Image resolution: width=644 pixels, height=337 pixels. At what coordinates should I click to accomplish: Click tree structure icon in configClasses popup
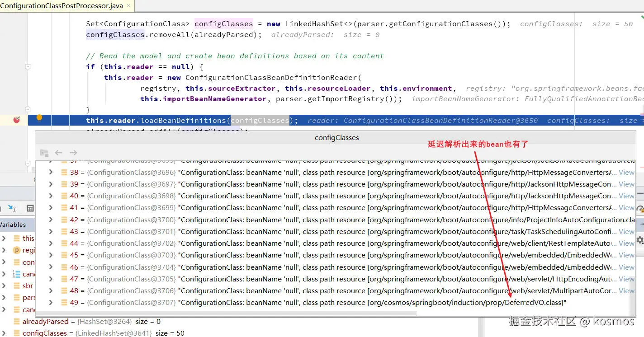tap(44, 153)
